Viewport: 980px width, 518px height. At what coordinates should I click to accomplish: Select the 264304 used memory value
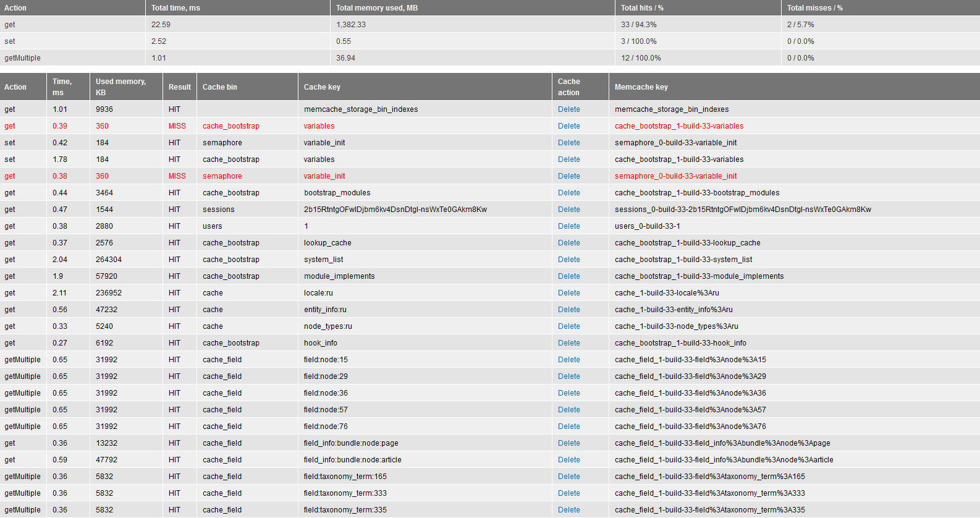pyautogui.click(x=108, y=260)
